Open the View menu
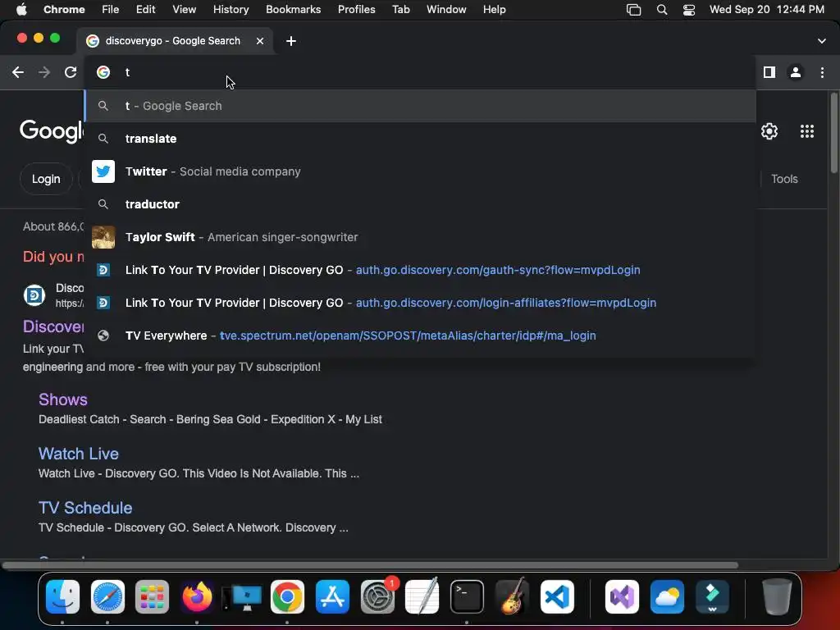 point(184,10)
